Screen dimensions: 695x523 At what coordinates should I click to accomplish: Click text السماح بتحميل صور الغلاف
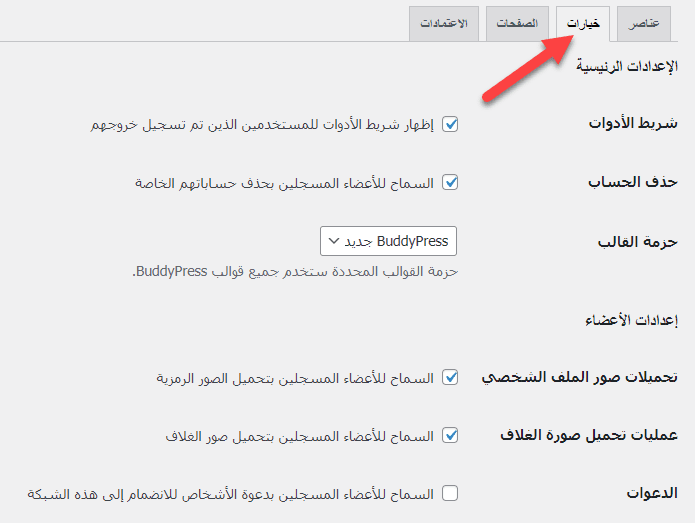(x=300, y=436)
